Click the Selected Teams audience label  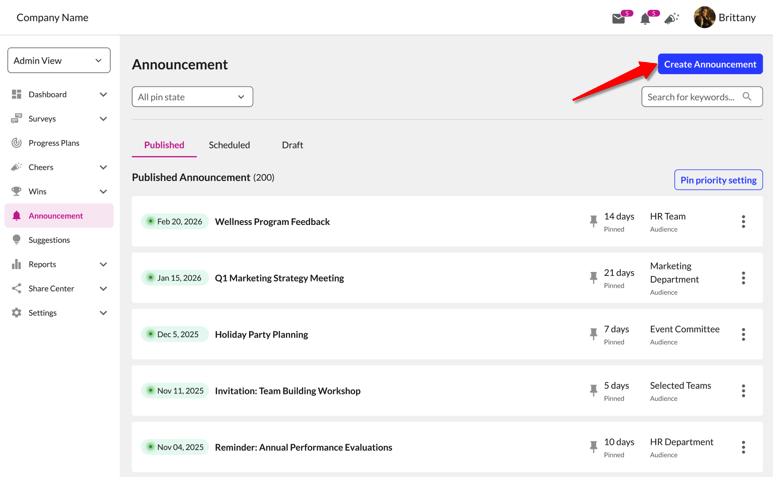(680, 385)
